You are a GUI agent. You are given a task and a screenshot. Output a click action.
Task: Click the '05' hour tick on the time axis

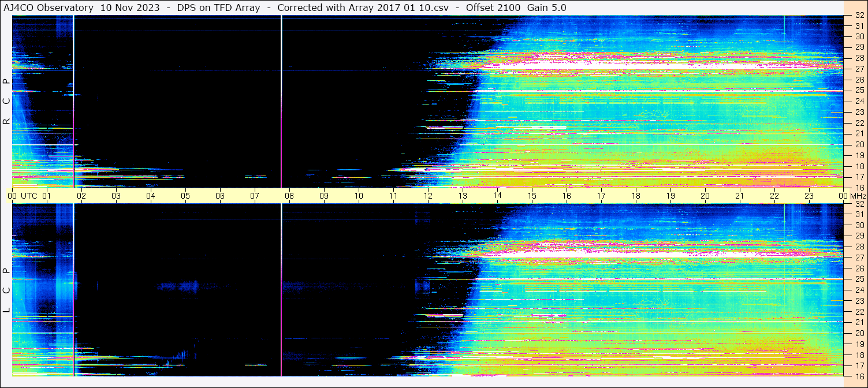coord(185,196)
